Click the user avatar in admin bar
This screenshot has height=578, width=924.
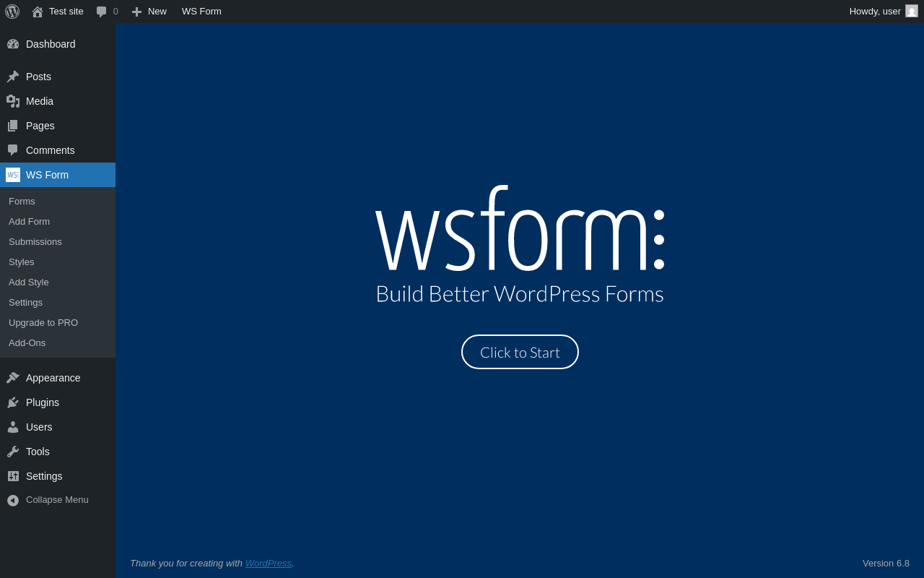click(x=912, y=11)
